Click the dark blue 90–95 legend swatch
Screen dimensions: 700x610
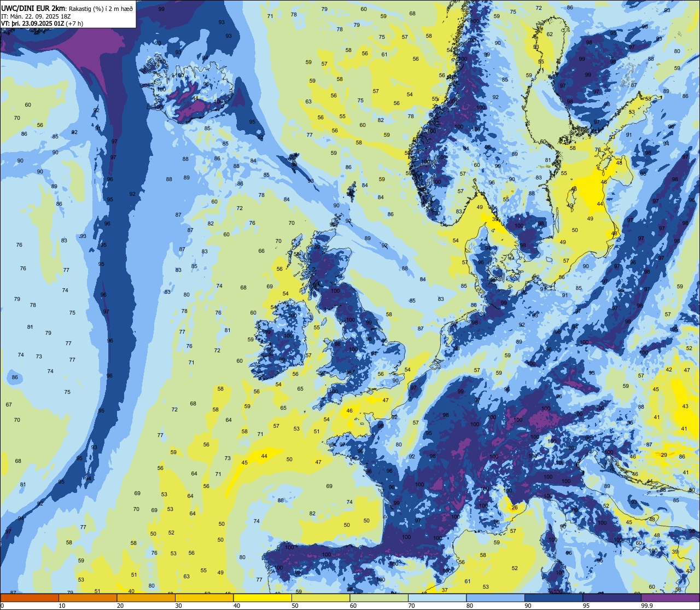coord(553,598)
